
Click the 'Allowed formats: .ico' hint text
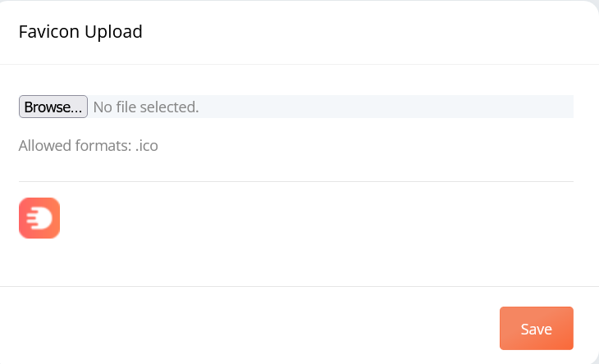point(89,146)
